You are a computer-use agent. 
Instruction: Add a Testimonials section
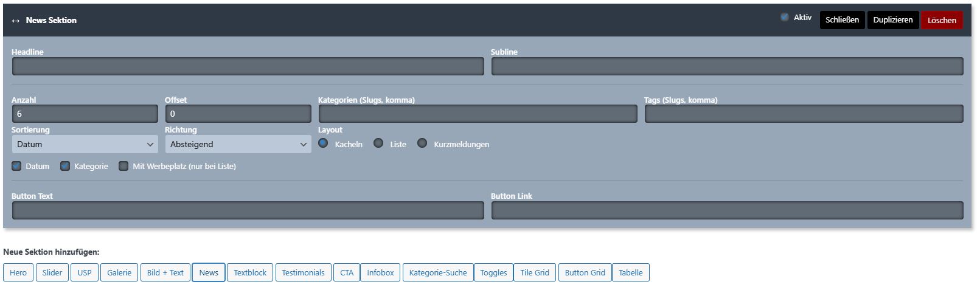click(x=303, y=272)
